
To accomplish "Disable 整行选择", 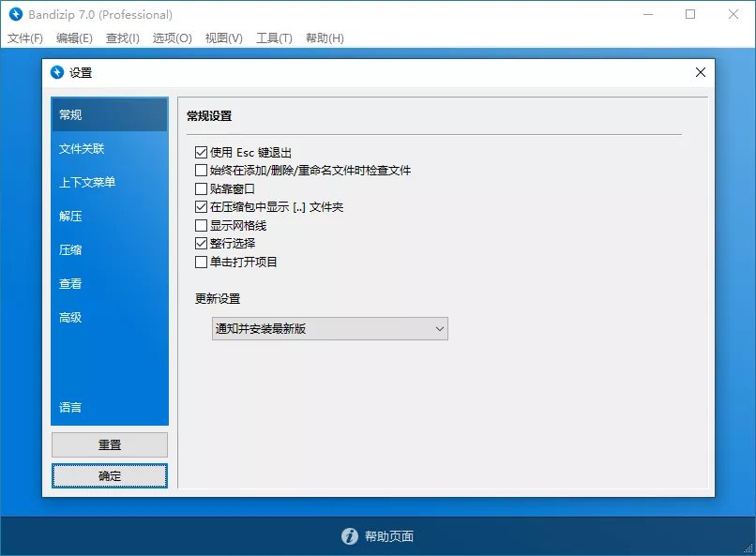I will coord(203,245).
